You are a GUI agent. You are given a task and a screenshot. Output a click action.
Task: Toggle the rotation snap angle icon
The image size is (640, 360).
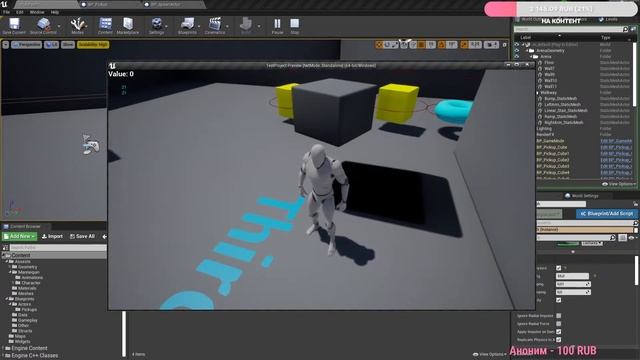coord(441,44)
